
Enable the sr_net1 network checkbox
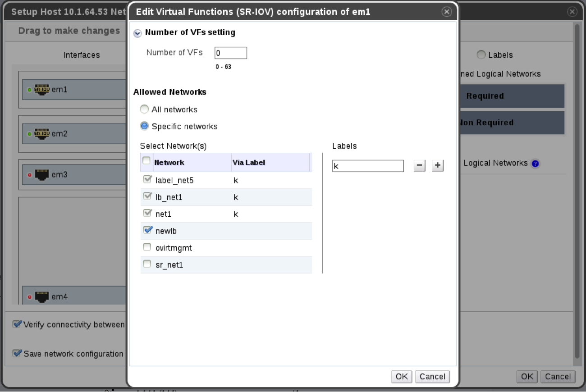click(x=147, y=264)
